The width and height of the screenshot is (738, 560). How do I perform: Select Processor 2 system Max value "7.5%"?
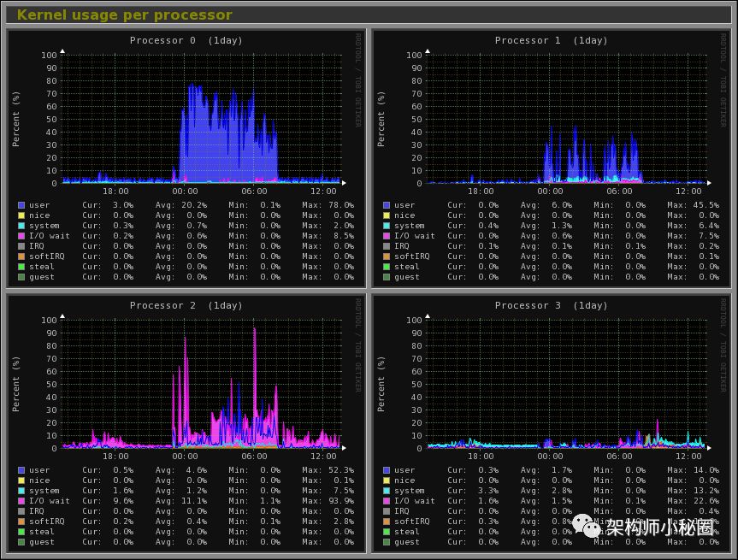(344, 491)
